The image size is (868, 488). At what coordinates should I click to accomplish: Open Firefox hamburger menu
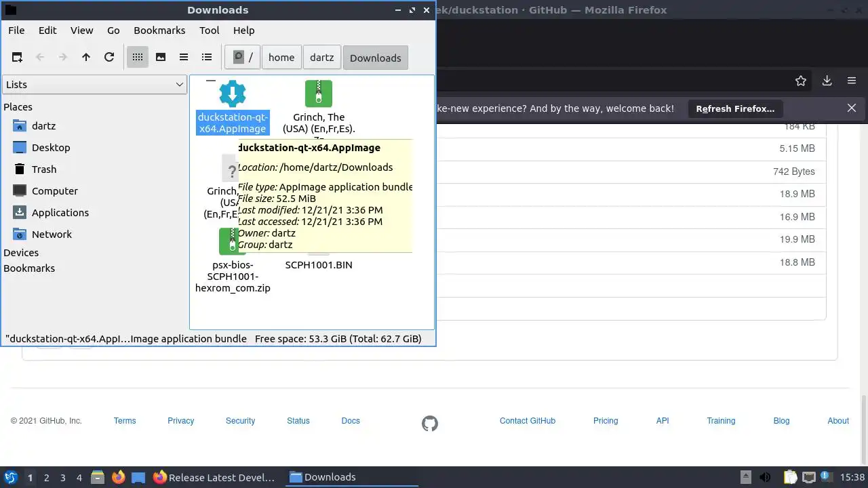coord(852,81)
